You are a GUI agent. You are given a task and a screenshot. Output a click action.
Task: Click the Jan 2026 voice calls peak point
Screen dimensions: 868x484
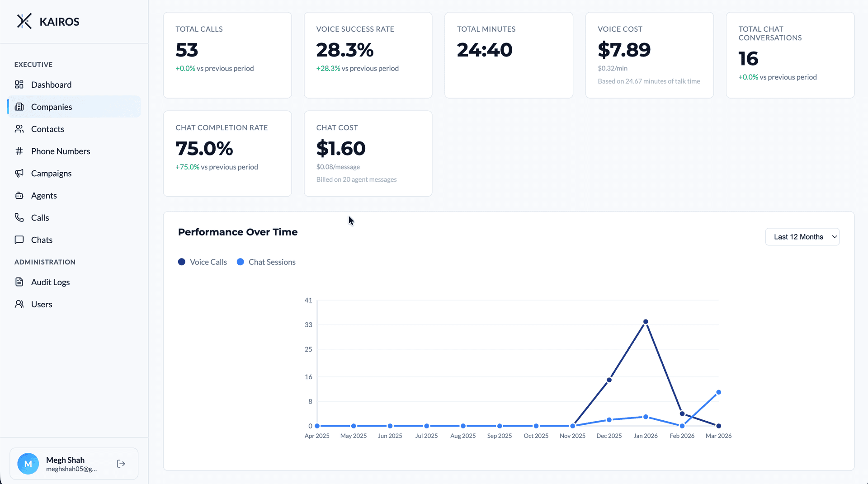(646, 321)
